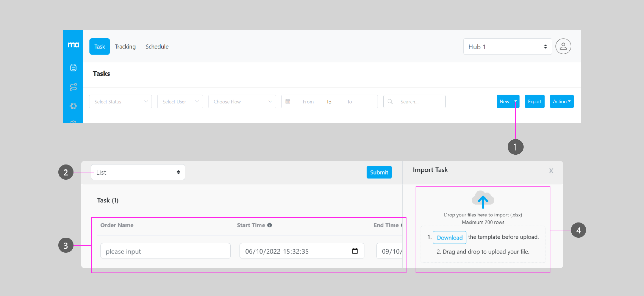Switch to the Schedule tab
Screen dimensions: 644x296
(x=157, y=47)
